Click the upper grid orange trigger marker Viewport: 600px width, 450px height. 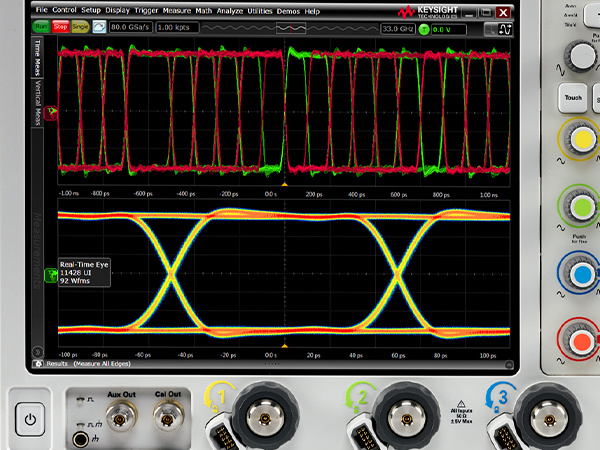(285, 184)
